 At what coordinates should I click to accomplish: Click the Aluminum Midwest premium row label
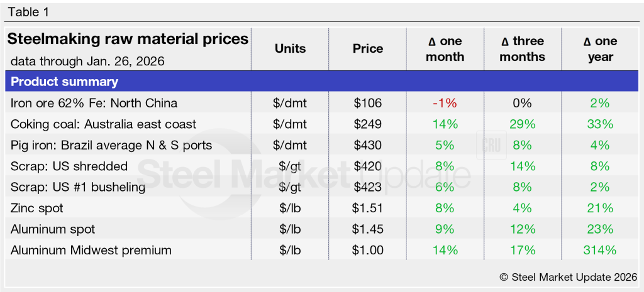(x=91, y=250)
